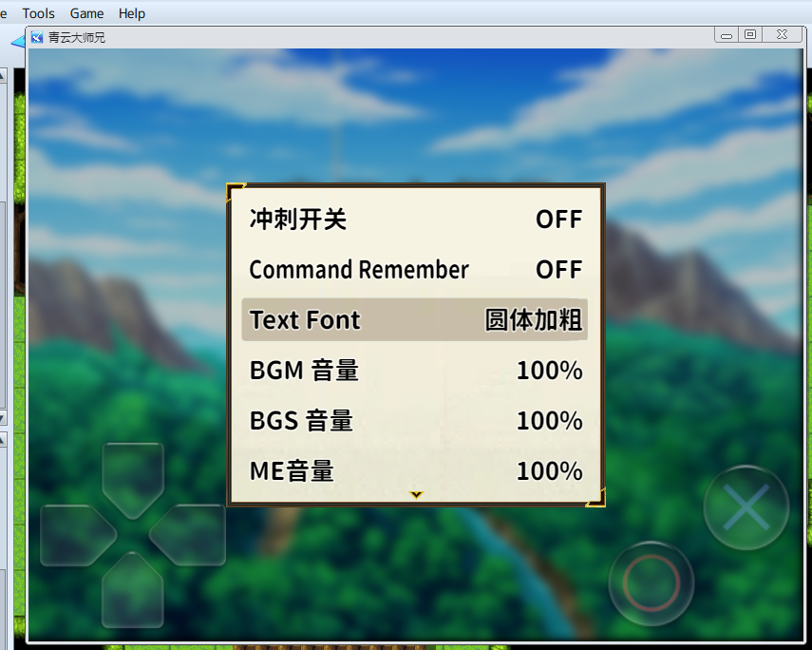Tap the virtual D-pad left arrow
The height and width of the screenshot is (650, 812).
pos(78,535)
